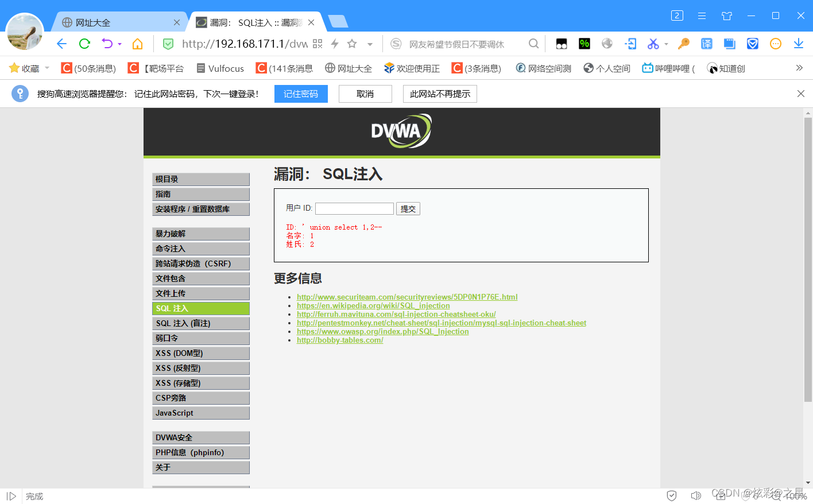Open the 文件上传 menu item
813x504 pixels.
click(x=201, y=293)
